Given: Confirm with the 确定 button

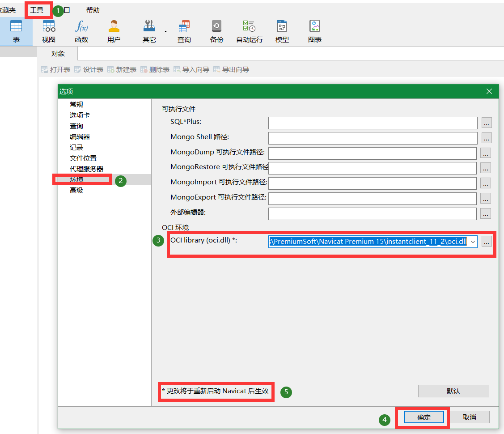Looking at the screenshot, I should pyautogui.click(x=424, y=417).
